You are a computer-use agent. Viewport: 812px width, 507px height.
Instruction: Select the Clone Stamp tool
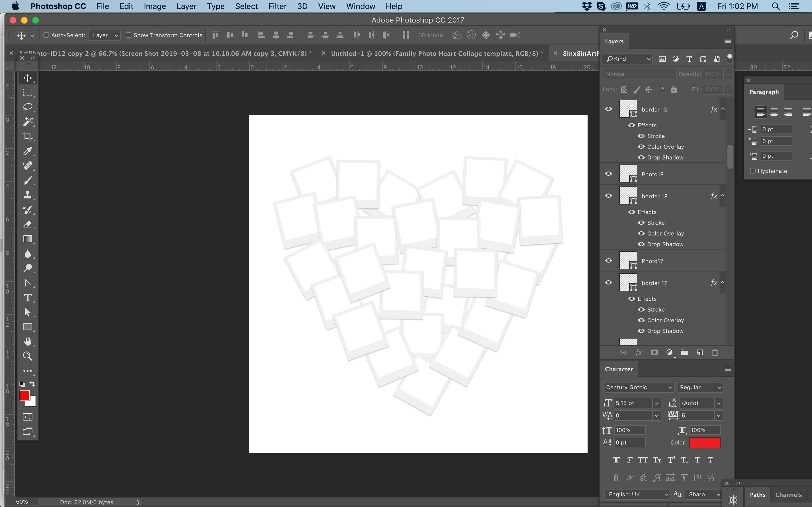pyautogui.click(x=28, y=195)
